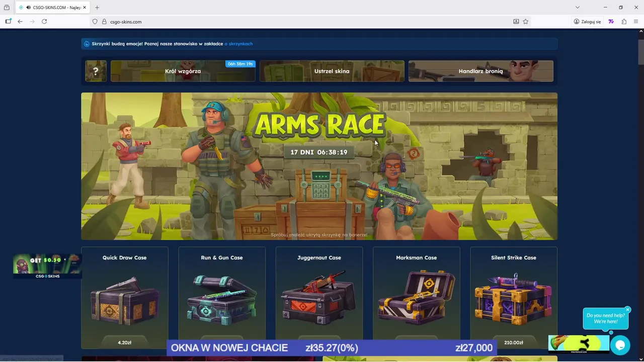This screenshot has width=644, height=362.
Task: Open the 'o skrzynkach' link
Action: pyautogui.click(x=238, y=44)
